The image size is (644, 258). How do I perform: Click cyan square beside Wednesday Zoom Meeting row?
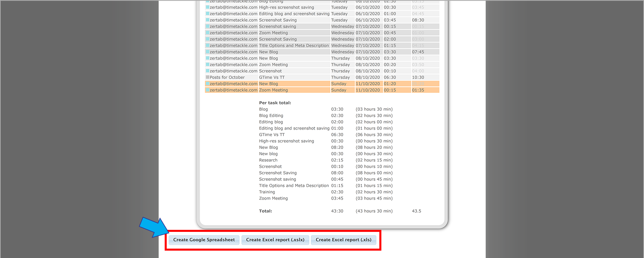[208, 33]
